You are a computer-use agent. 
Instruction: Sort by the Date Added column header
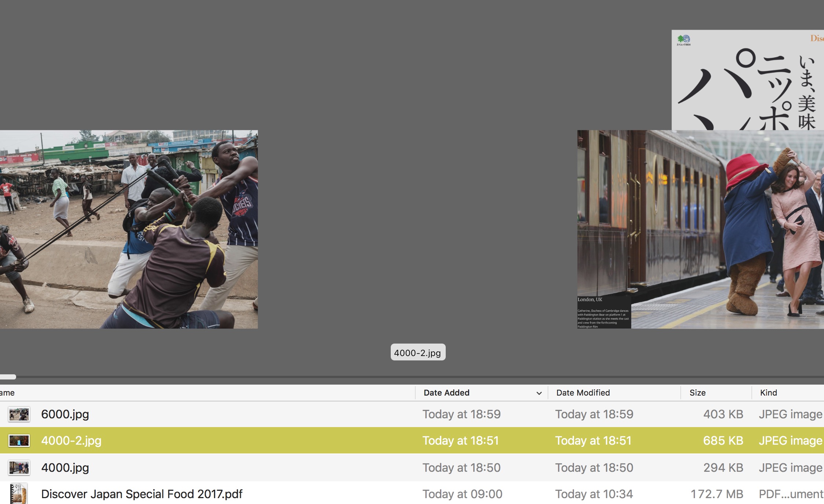click(x=446, y=393)
